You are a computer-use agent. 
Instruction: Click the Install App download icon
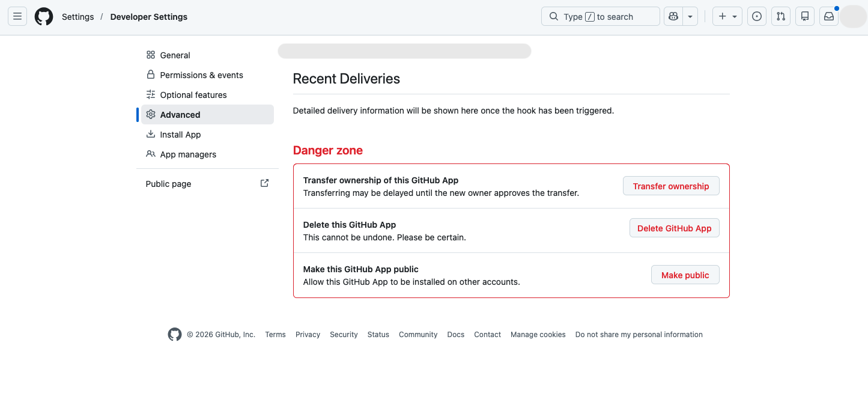coord(151,134)
